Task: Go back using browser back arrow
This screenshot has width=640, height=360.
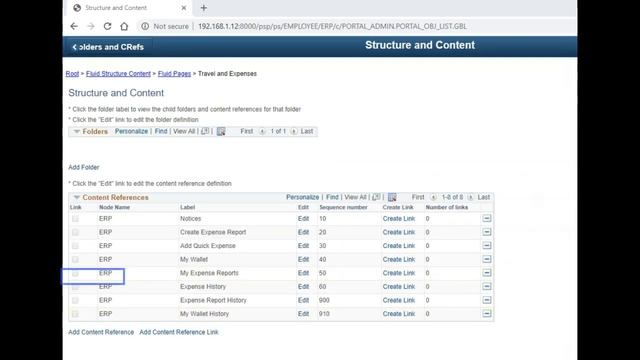Action: click(74, 26)
